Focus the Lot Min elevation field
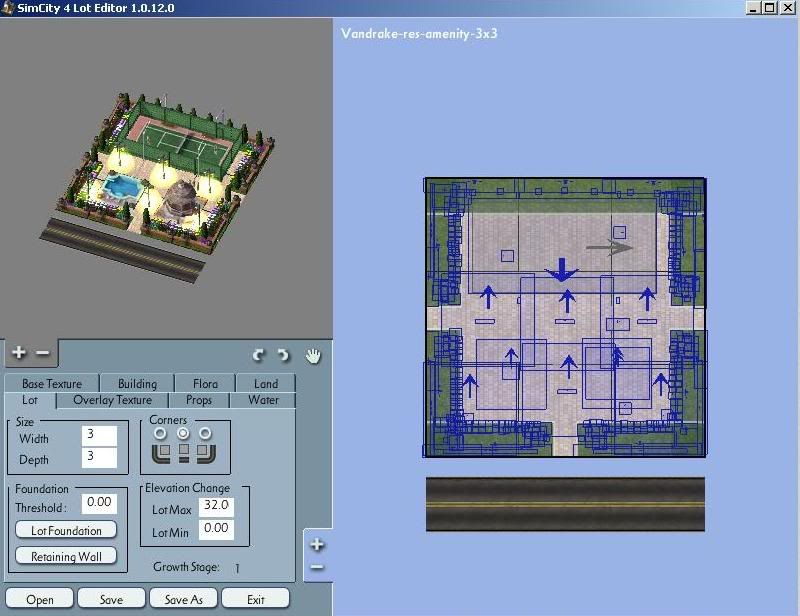800x616 pixels. (x=216, y=529)
